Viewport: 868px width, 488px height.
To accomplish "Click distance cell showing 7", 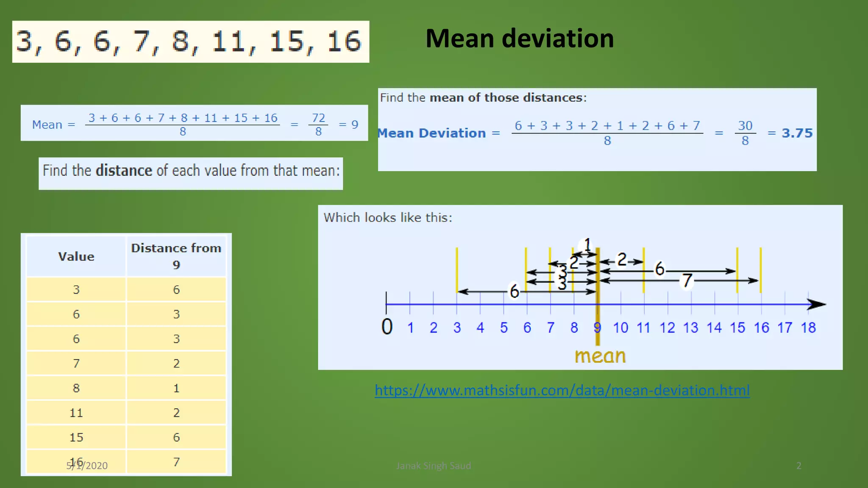I will click(x=176, y=462).
